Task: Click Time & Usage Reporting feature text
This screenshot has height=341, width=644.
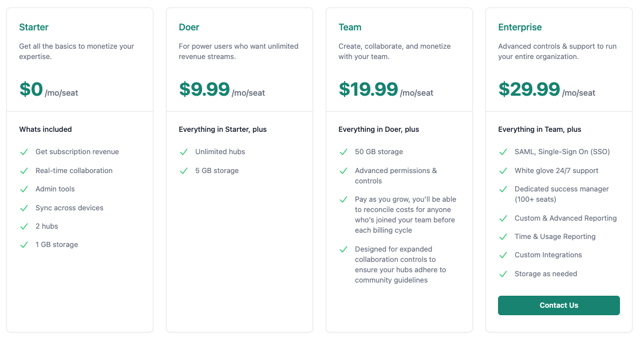Action: click(555, 237)
